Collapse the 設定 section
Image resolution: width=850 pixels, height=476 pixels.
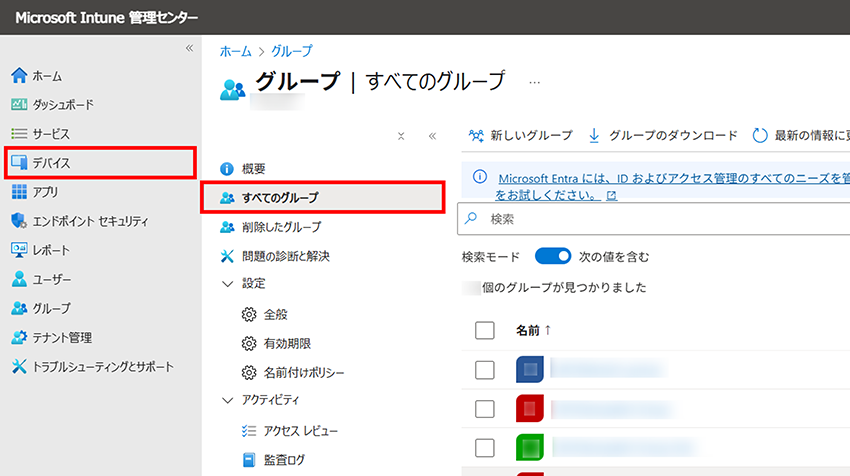tap(228, 284)
